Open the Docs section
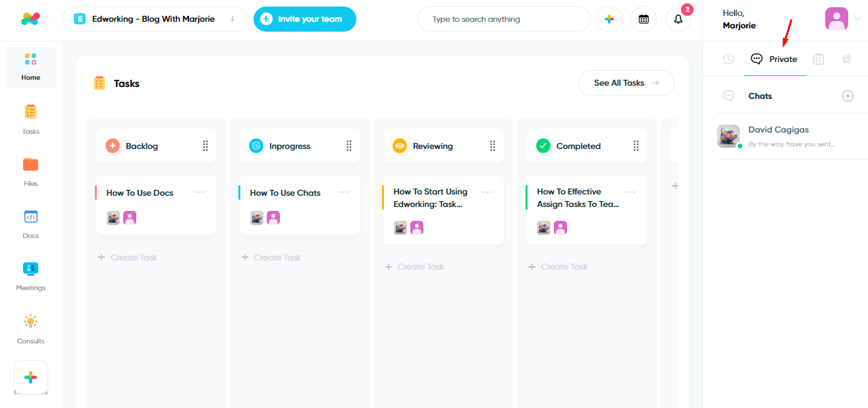The image size is (868, 408). click(x=31, y=223)
